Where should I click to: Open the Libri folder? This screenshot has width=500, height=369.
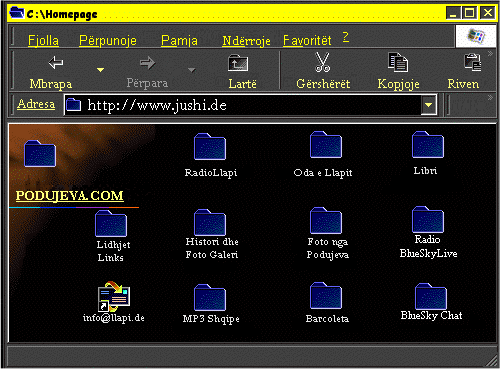tap(428, 144)
